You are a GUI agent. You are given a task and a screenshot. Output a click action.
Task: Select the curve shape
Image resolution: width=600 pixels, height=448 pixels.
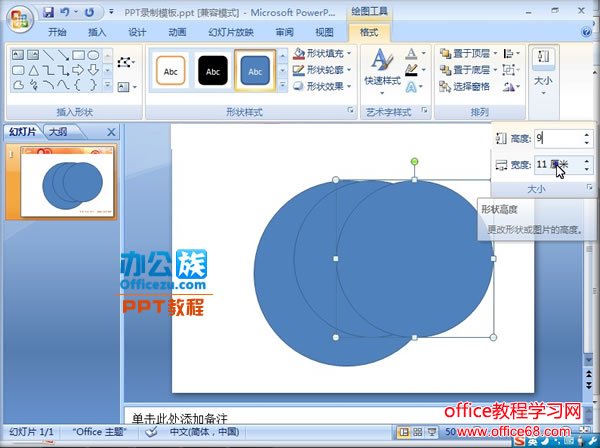click(x=63, y=85)
